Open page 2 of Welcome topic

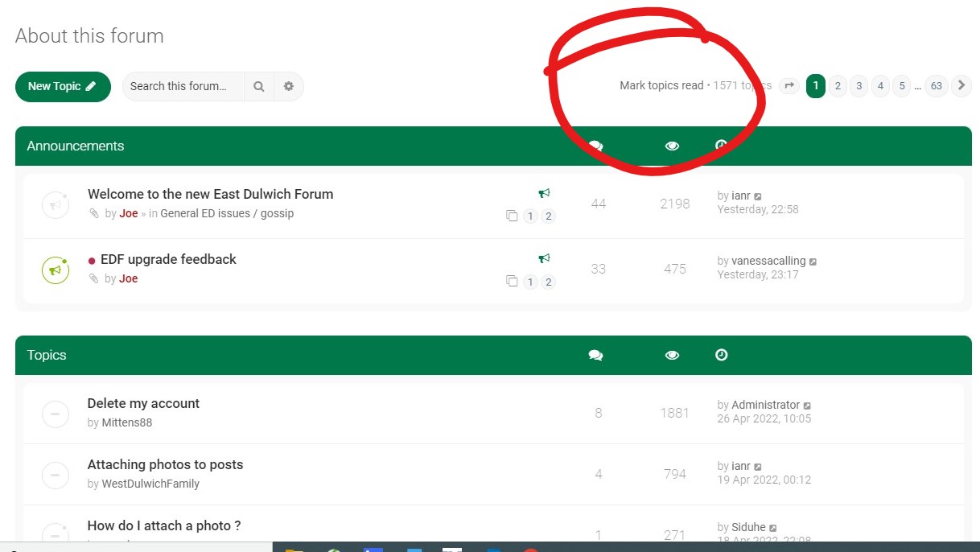tap(549, 216)
